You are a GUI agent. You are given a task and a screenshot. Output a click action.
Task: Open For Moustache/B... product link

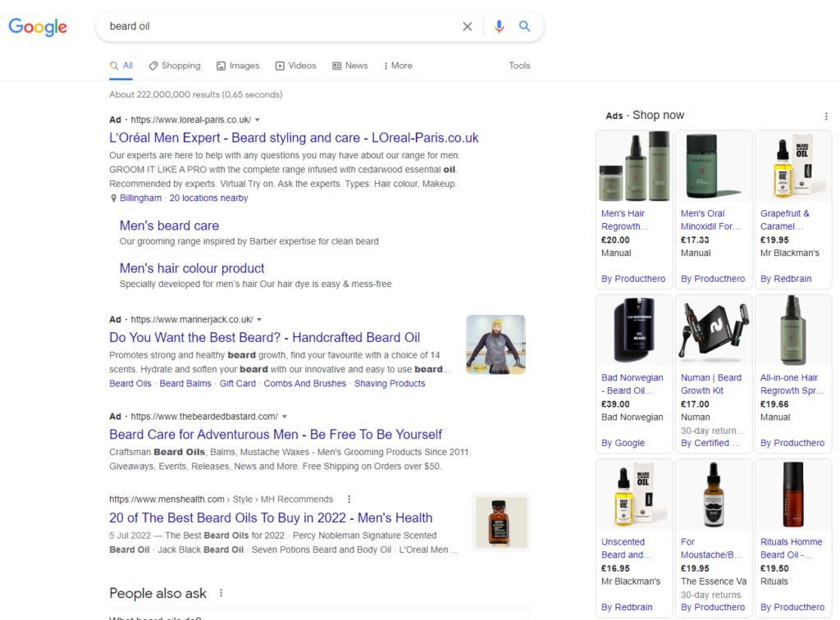coord(711,549)
